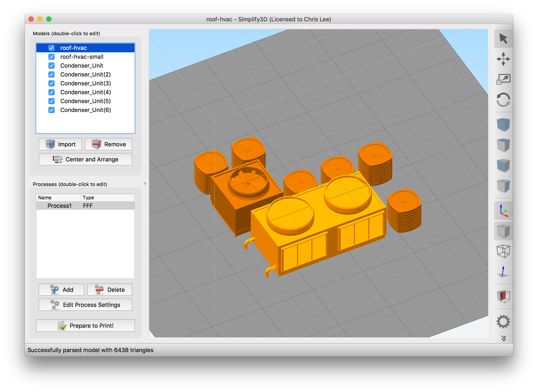The height and width of the screenshot is (392, 538).
Task: Switch to top view cube
Action: click(503, 145)
